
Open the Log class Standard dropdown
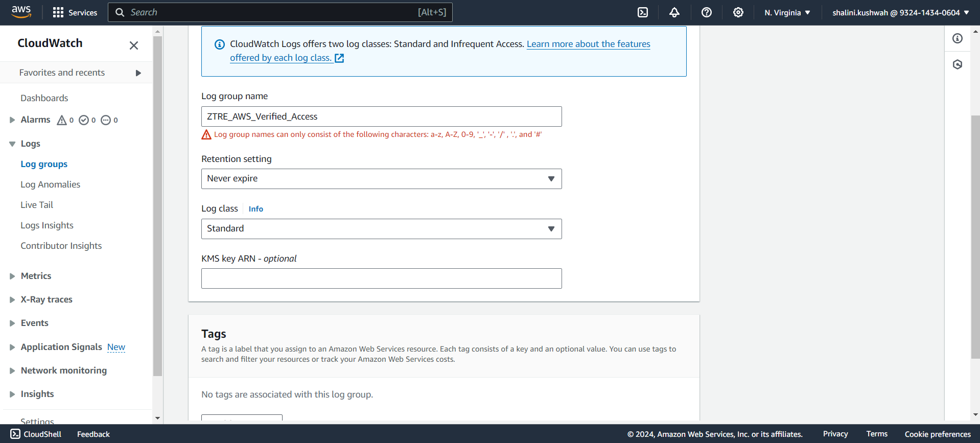pos(382,229)
